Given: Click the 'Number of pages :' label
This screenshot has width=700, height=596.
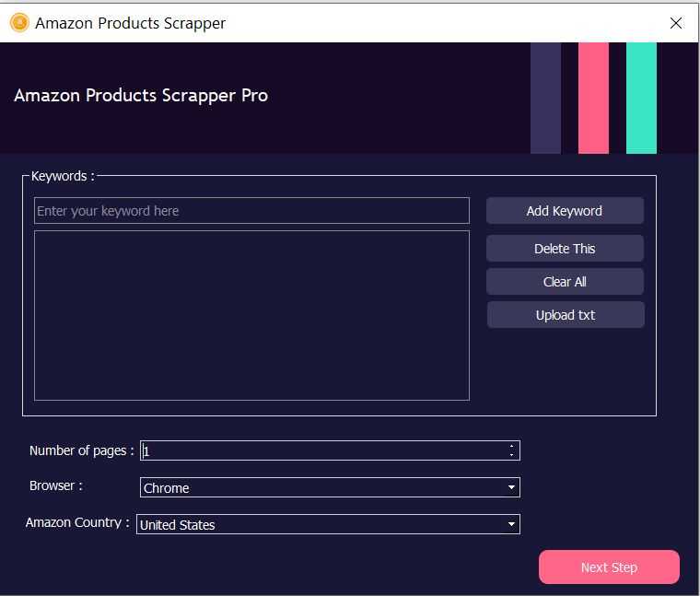Looking at the screenshot, I should [x=82, y=450].
